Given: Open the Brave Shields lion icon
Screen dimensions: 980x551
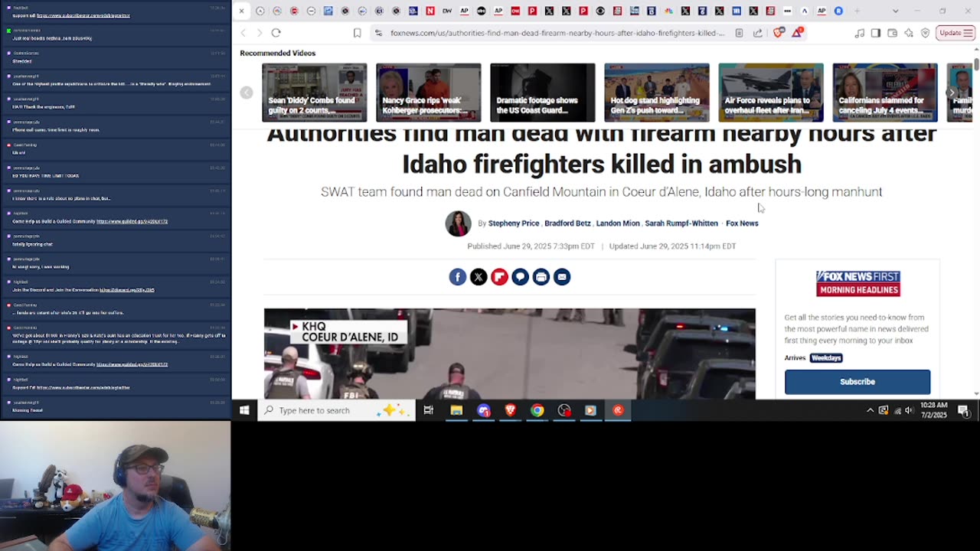Looking at the screenshot, I should coord(779,33).
